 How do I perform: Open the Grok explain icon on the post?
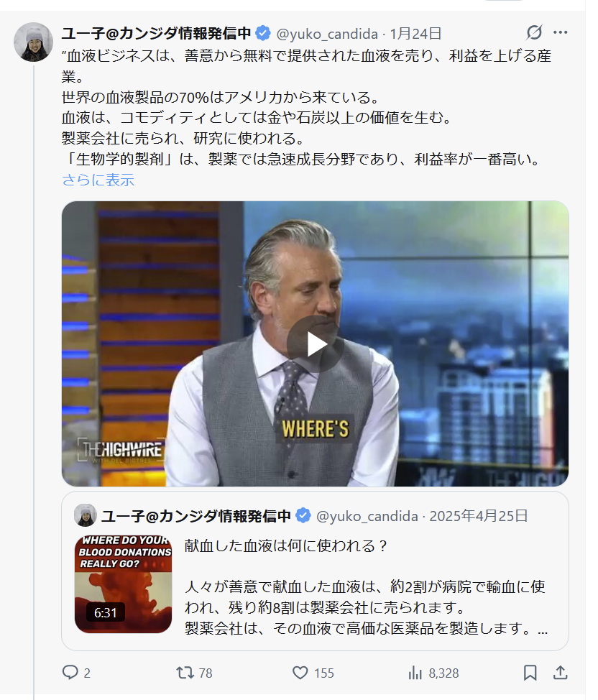click(x=534, y=32)
